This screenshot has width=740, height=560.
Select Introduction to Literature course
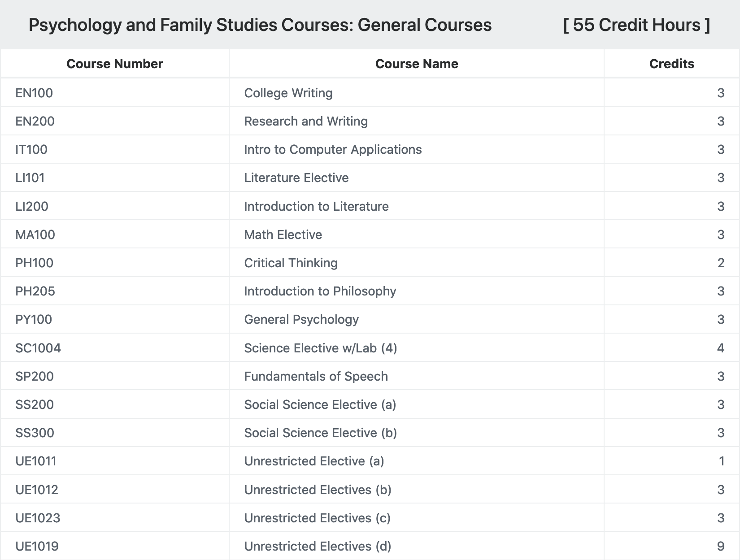(x=316, y=206)
